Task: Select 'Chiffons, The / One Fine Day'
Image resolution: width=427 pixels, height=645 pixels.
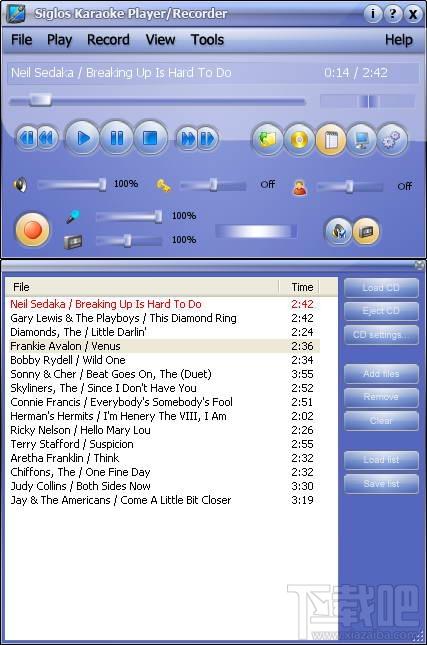Action: [x=163, y=472]
